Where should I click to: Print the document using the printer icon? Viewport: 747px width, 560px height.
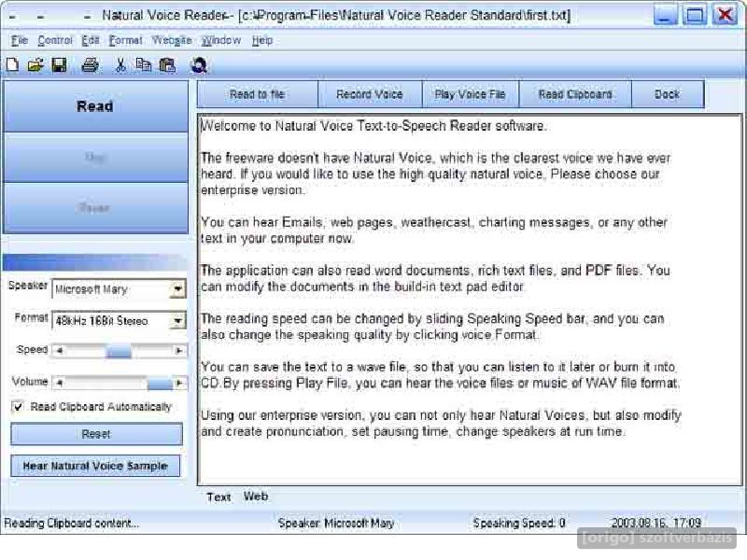click(90, 64)
